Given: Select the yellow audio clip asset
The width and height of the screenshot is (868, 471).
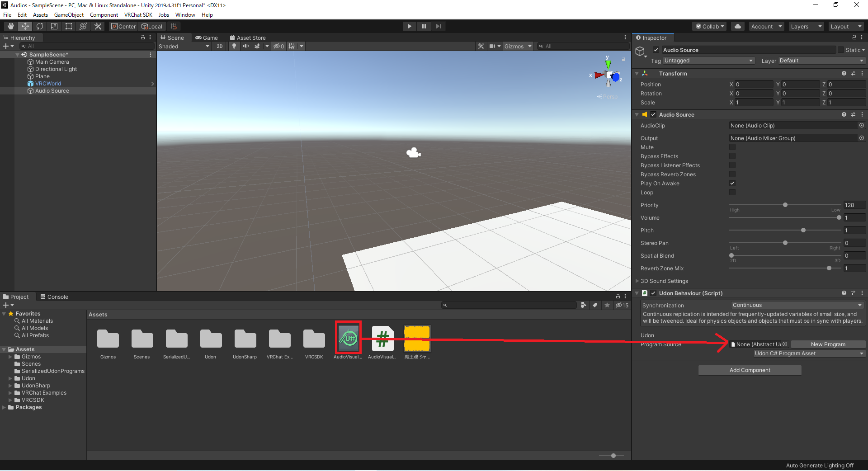Looking at the screenshot, I should pos(417,343).
